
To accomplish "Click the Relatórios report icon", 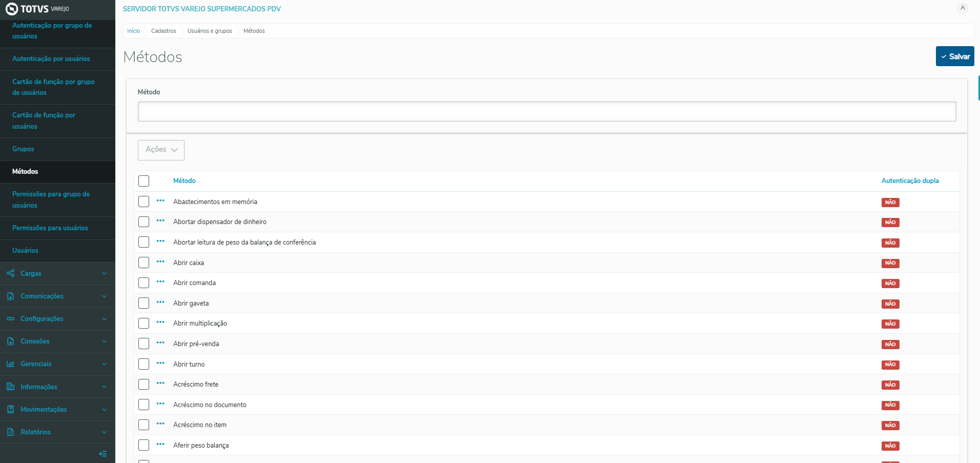I will coord(10,432).
